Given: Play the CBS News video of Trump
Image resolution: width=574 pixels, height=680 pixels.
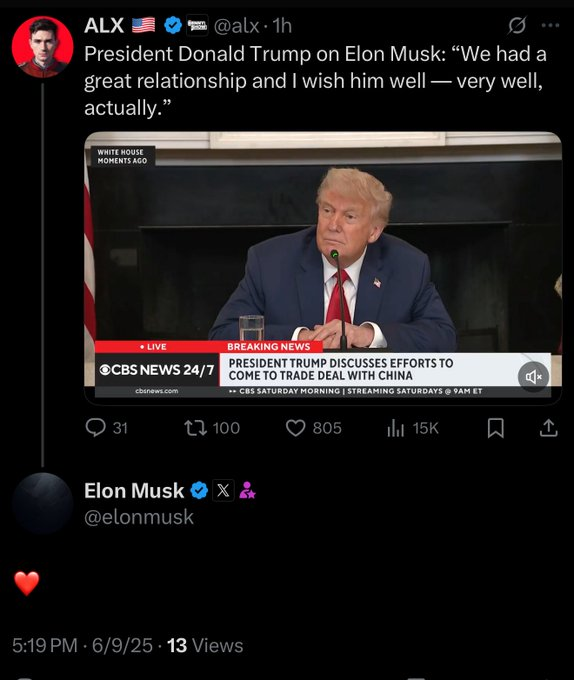Looking at the screenshot, I should [x=323, y=268].
